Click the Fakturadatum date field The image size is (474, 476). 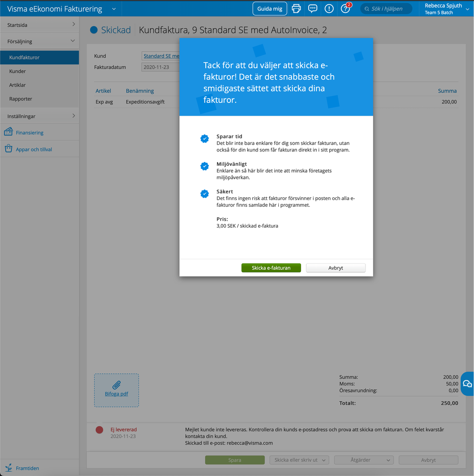click(x=161, y=67)
